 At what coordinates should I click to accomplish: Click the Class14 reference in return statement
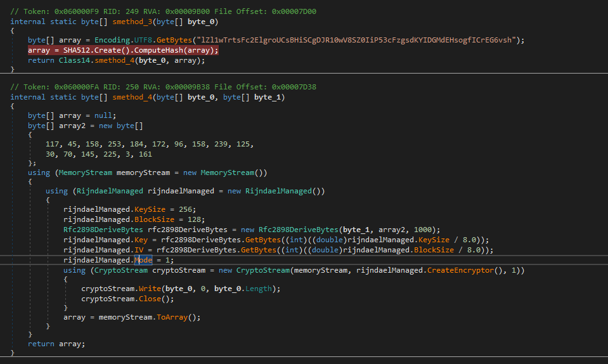pos(72,60)
